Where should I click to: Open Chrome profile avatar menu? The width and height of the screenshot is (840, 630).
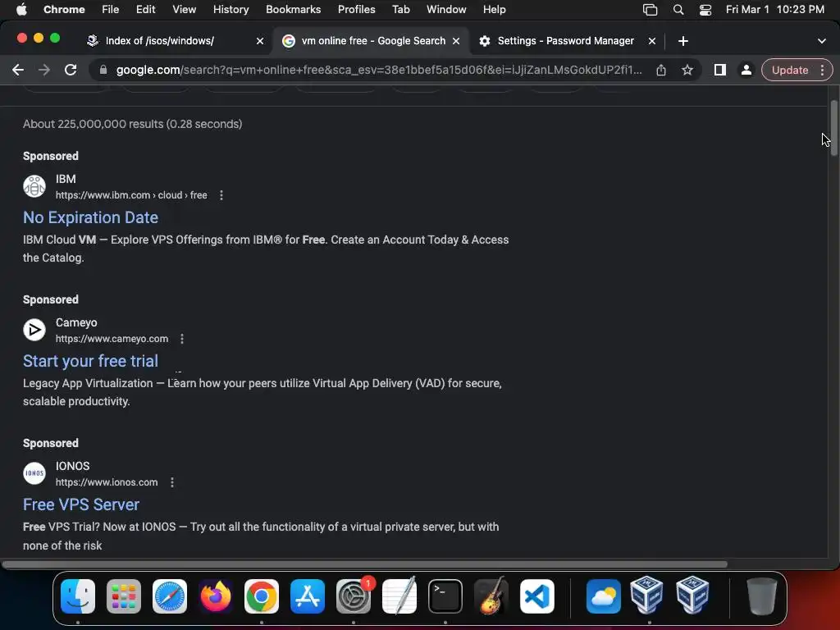(x=746, y=70)
